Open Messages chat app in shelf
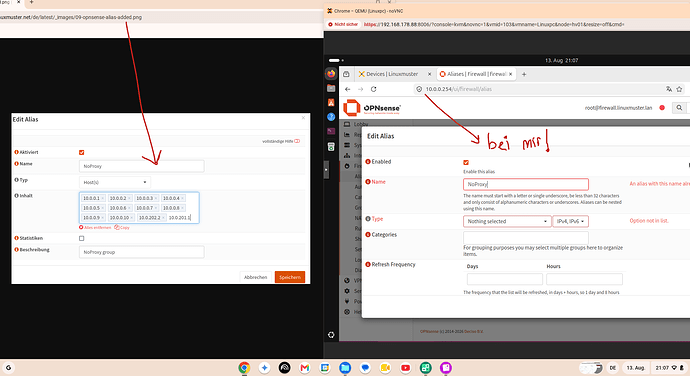Viewport: 690px width, 376px height. coord(365,368)
